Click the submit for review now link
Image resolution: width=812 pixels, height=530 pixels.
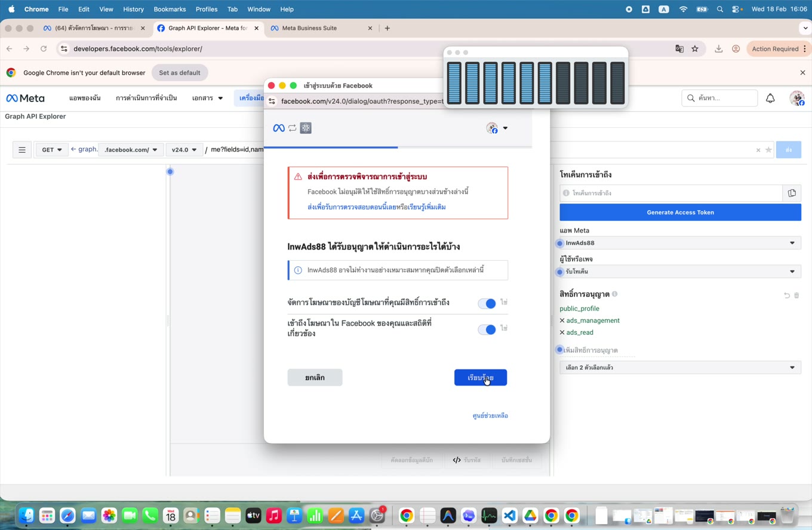[352, 207]
